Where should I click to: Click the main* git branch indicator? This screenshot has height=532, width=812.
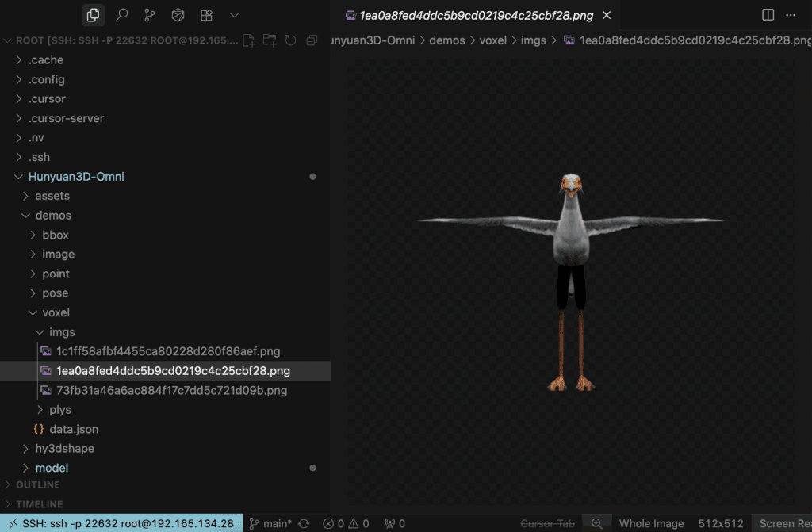pyautogui.click(x=271, y=523)
